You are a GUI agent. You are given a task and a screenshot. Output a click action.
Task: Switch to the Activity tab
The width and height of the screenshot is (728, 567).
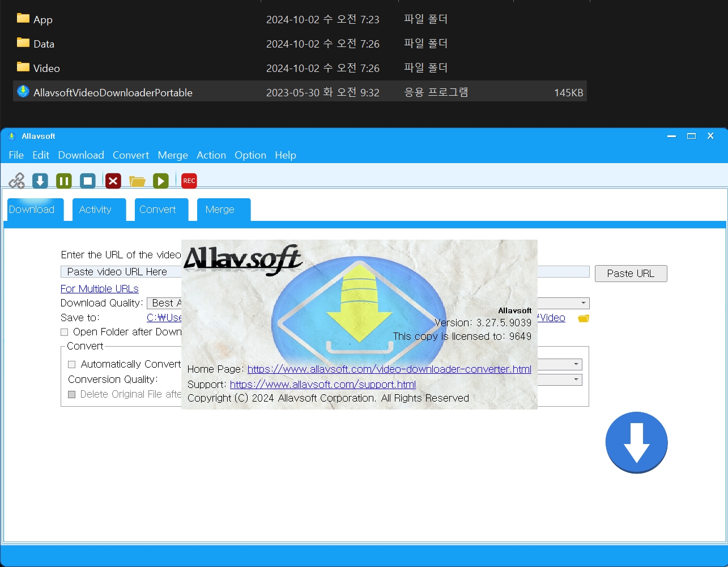99,210
